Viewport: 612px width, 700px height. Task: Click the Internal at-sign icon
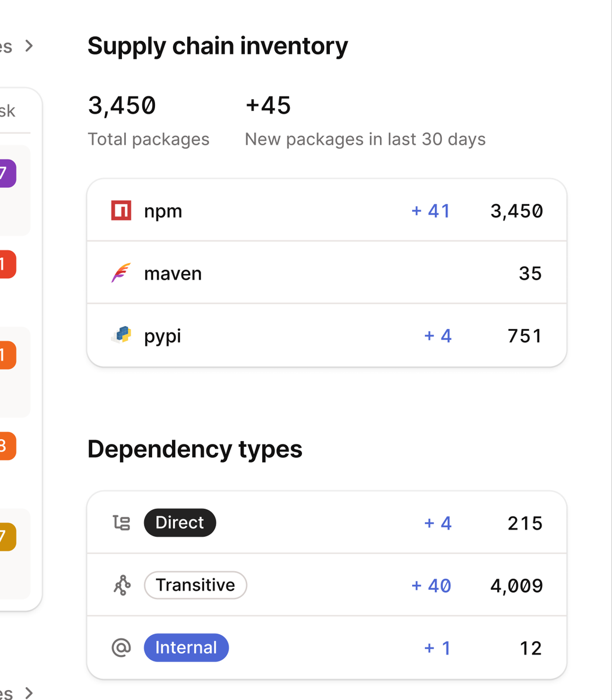tap(121, 647)
